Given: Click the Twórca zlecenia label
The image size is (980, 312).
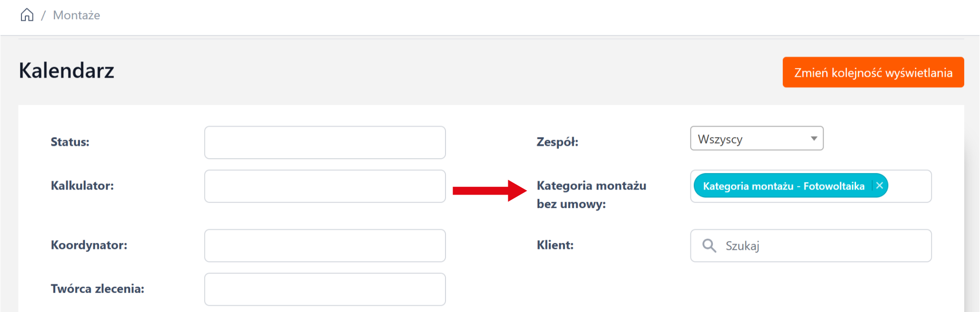Looking at the screenshot, I should coord(98,289).
